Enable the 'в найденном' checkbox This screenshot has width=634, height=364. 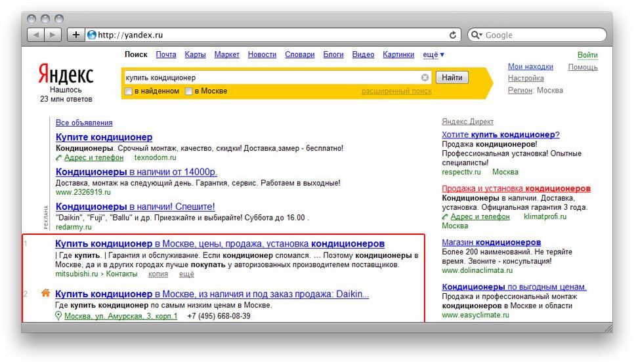click(129, 91)
